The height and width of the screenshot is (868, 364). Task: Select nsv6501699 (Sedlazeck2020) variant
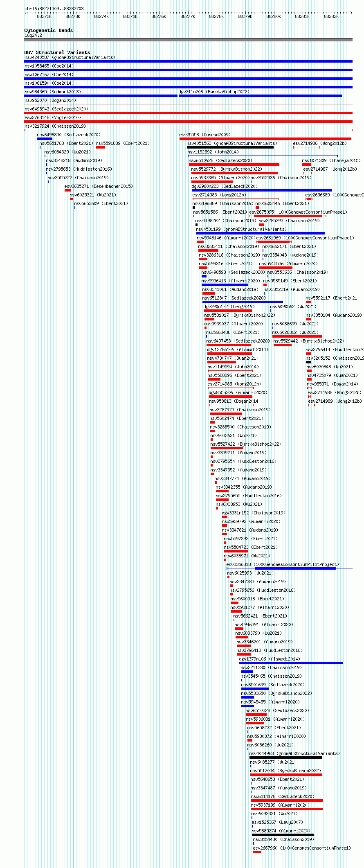(x=273, y=685)
